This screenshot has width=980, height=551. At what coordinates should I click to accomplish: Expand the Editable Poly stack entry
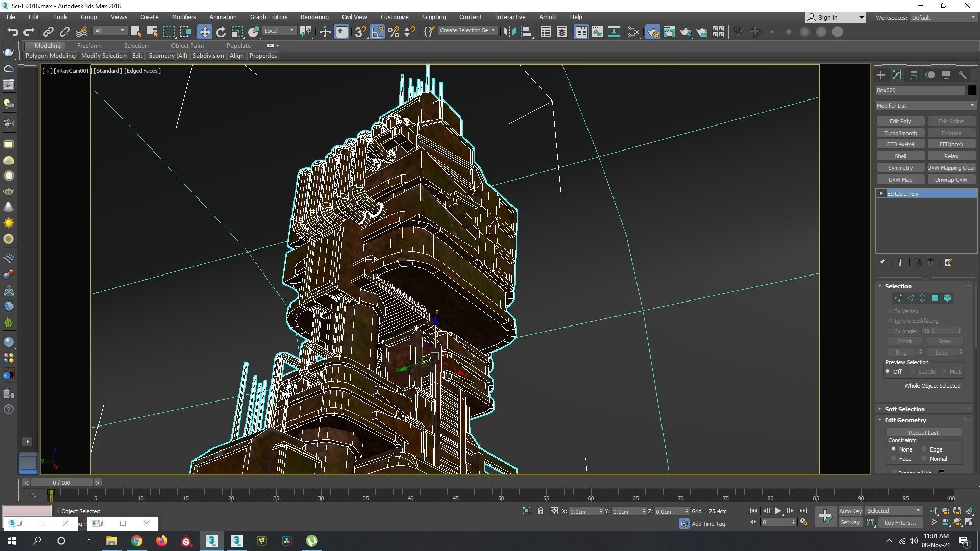point(881,194)
